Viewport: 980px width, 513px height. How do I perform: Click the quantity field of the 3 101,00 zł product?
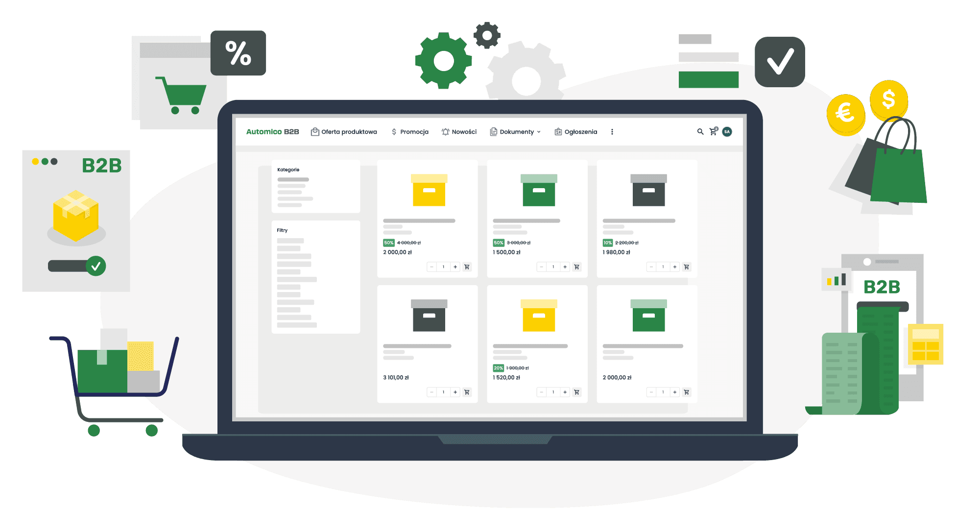pyautogui.click(x=444, y=392)
